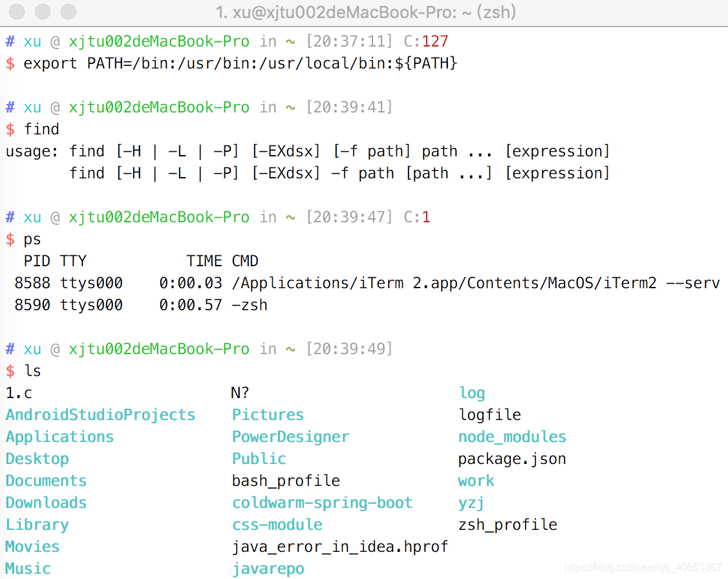728x579 pixels.
Task: Click the 'work' directory entry
Action: (x=476, y=481)
